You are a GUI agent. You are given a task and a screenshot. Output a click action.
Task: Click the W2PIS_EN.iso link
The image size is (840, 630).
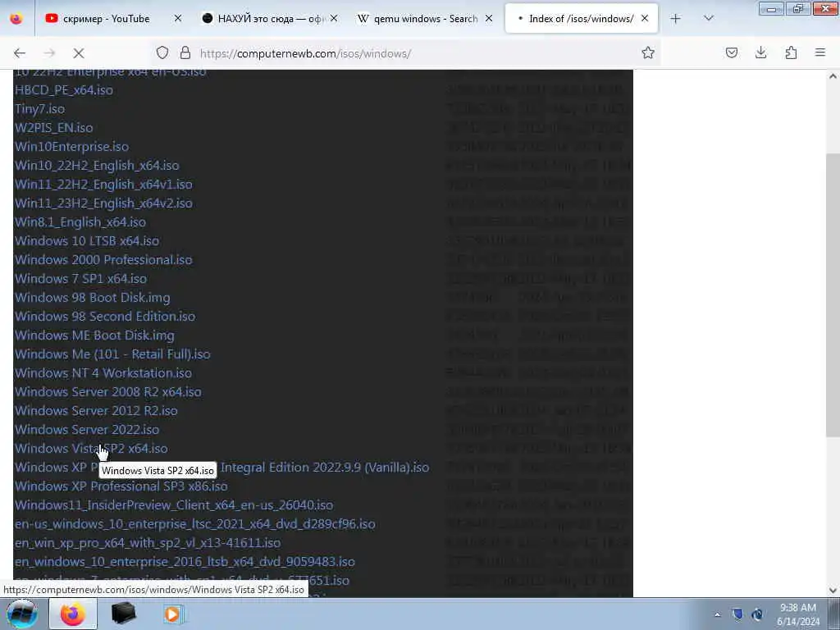[53, 127]
